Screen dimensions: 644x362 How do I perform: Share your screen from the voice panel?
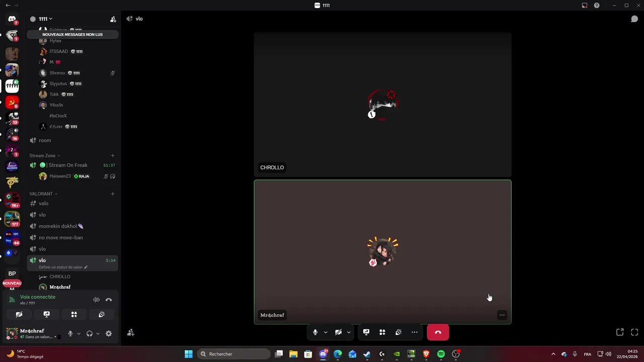[x=47, y=314]
